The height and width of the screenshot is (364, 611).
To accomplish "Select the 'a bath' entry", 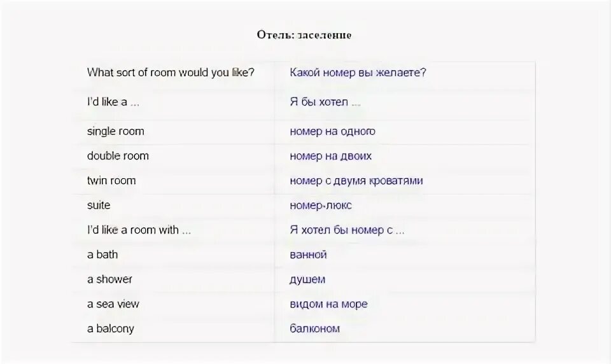I will (102, 255).
